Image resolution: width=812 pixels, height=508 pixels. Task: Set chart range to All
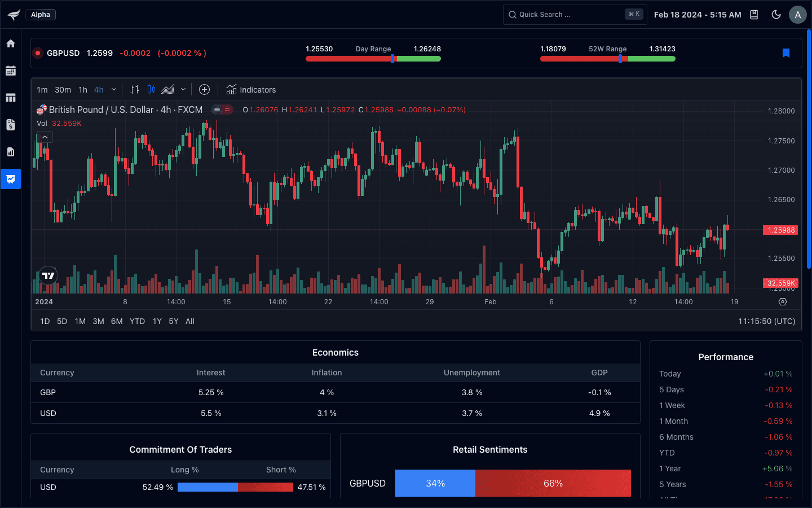pos(190,321)
